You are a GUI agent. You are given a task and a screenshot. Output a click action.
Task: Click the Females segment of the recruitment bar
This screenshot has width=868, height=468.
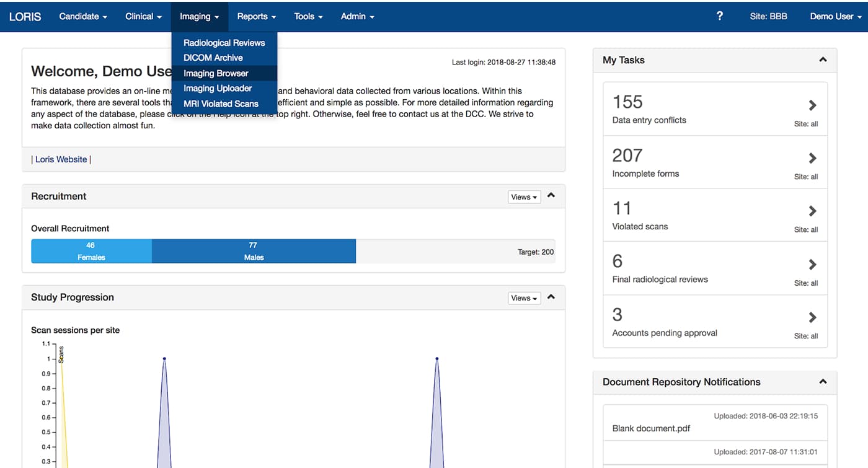point(91,251)
